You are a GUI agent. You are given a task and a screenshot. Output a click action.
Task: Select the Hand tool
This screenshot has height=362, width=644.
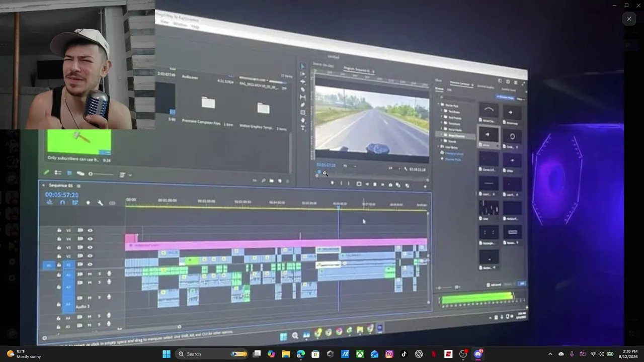(303, 120)
